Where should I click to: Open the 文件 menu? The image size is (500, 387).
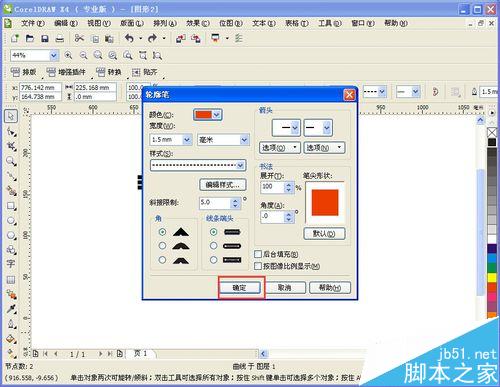coord(33,23)
